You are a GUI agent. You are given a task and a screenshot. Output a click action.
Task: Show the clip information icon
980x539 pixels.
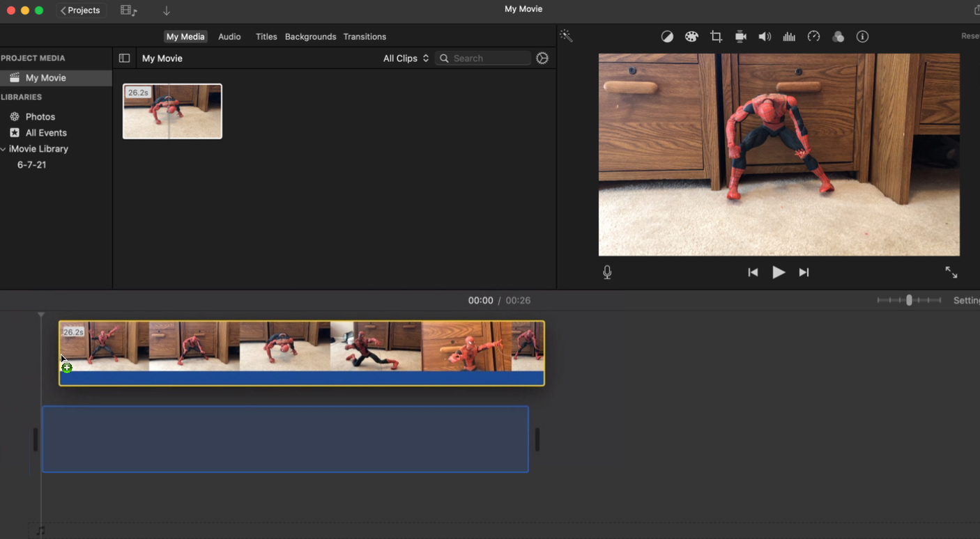862,37
